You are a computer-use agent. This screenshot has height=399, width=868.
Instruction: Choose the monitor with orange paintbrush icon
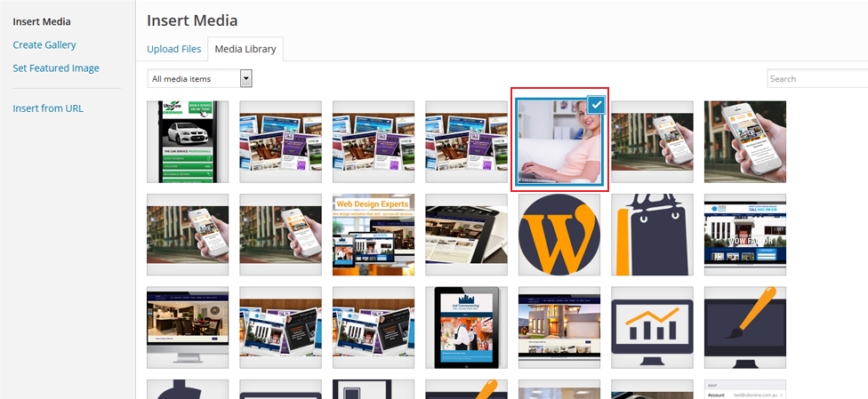pyautogui.click(x=744, y=327)
